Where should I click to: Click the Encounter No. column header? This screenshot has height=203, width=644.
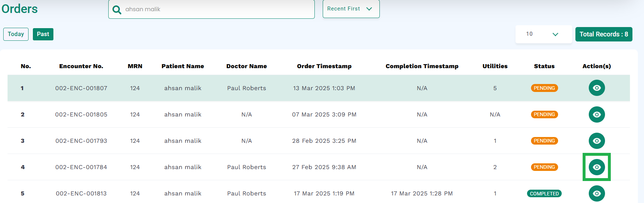81,66
